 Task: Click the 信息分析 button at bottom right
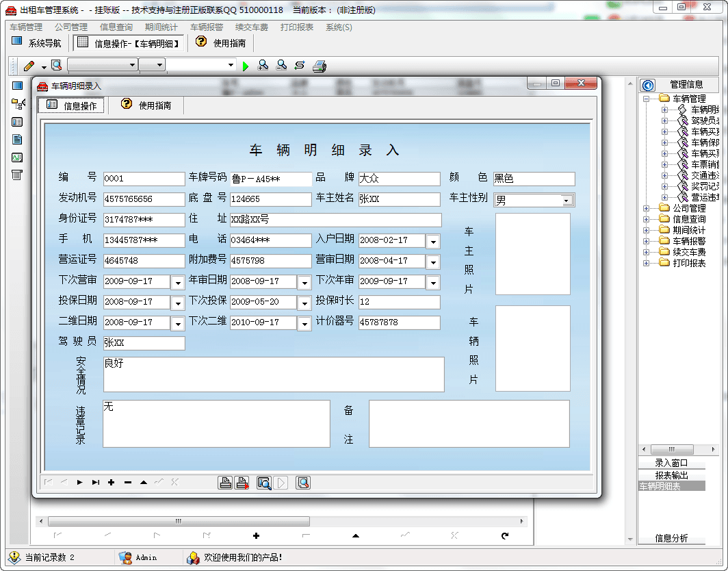pos(671,538)
